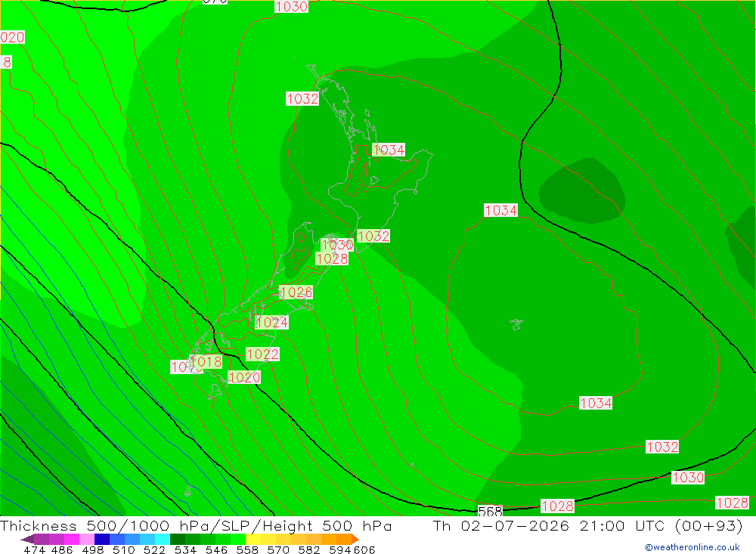This screenshot has width=756, height=554.
Task: Click the 1028 label beside the 568 label
Action: [x=557, y=506]
